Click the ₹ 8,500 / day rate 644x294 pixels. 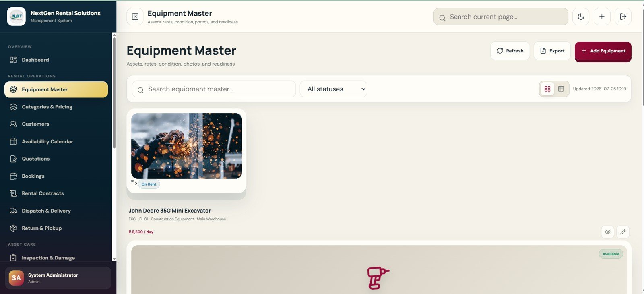click(x=141, y=232)
